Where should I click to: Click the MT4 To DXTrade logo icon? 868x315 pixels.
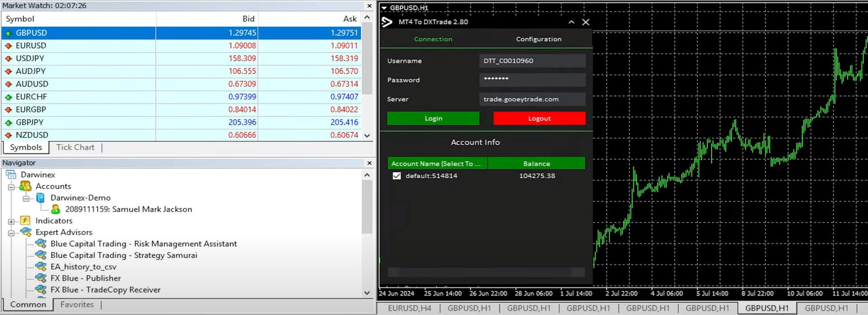point(387,22)
